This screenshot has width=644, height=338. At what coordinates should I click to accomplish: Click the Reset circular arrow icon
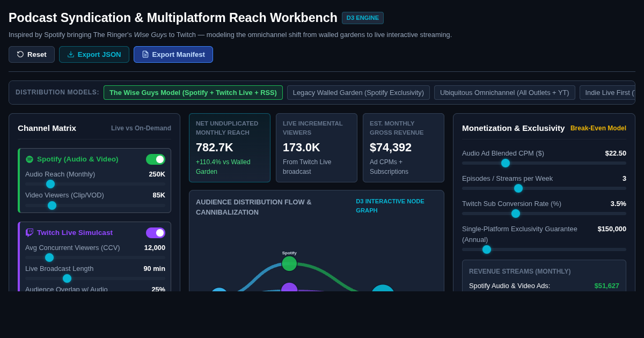click(20, 54)
